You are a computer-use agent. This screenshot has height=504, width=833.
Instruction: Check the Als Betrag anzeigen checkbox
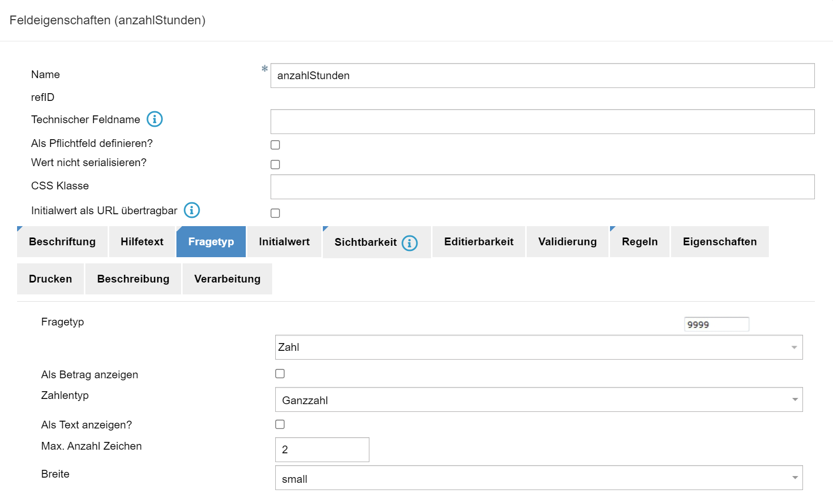point(280,374)
